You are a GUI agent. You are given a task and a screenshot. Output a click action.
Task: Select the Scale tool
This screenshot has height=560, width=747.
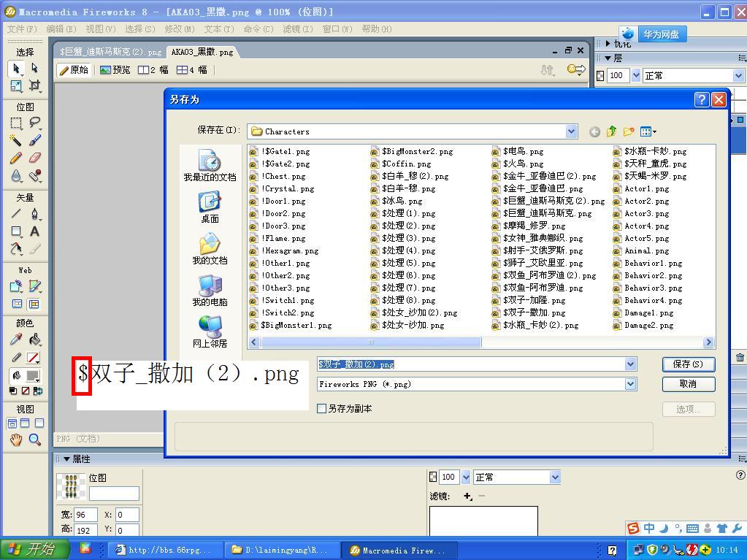coord(16,85)
